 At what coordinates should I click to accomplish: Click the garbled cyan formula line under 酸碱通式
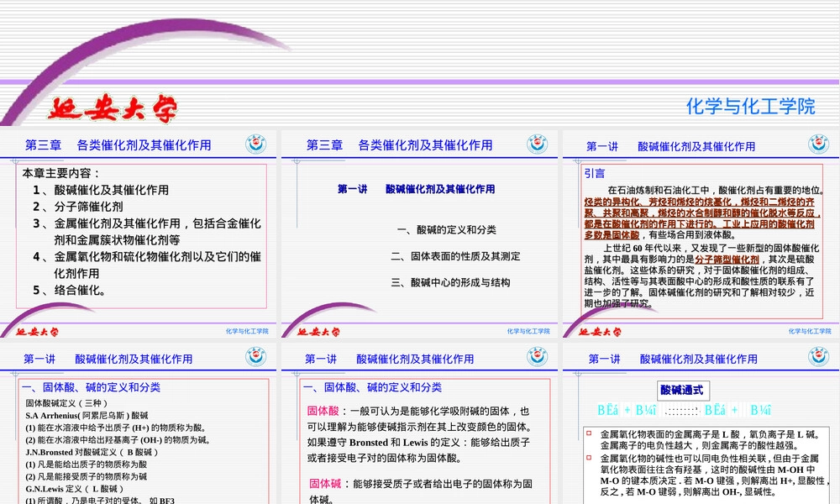point(684,410)
